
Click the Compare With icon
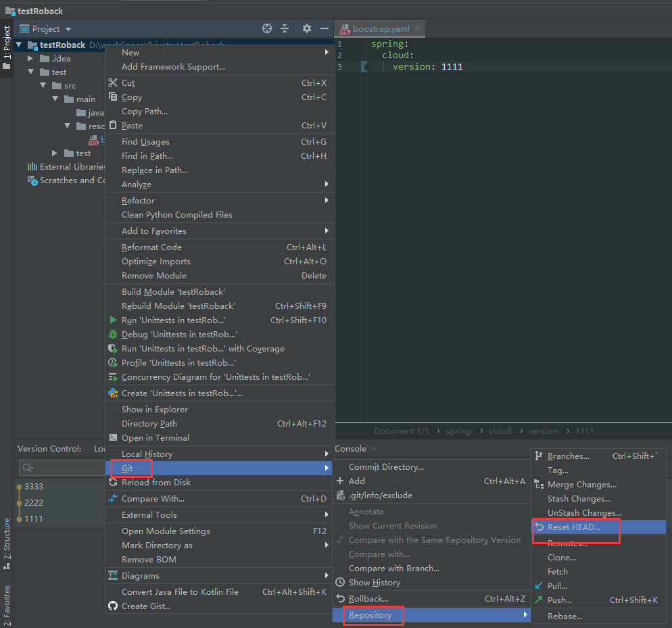(x=113, y=498)
